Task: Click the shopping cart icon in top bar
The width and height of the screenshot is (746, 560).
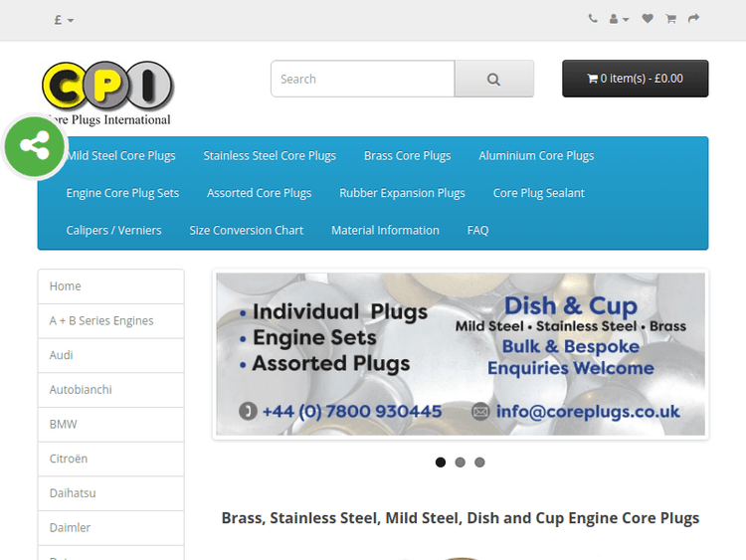Action: pos(671,19)
